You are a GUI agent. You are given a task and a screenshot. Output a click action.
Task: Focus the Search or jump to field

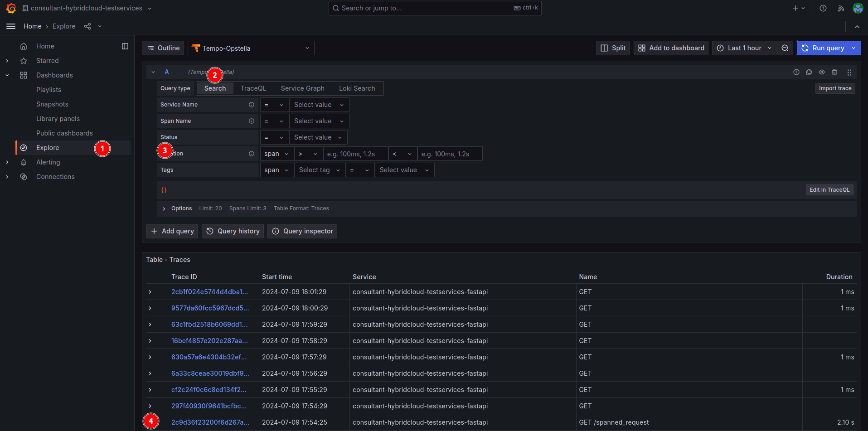click(x=435, y=8)
